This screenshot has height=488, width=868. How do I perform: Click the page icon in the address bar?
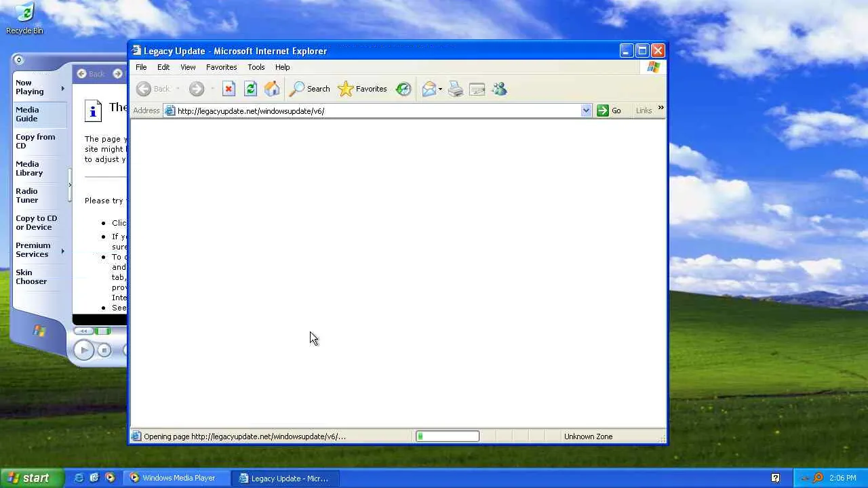(x=170, y=111)
